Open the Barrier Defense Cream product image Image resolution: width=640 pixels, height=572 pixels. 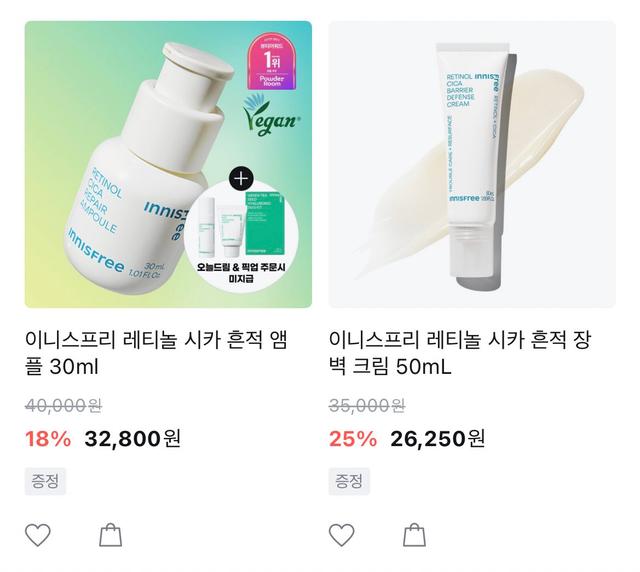472,164
